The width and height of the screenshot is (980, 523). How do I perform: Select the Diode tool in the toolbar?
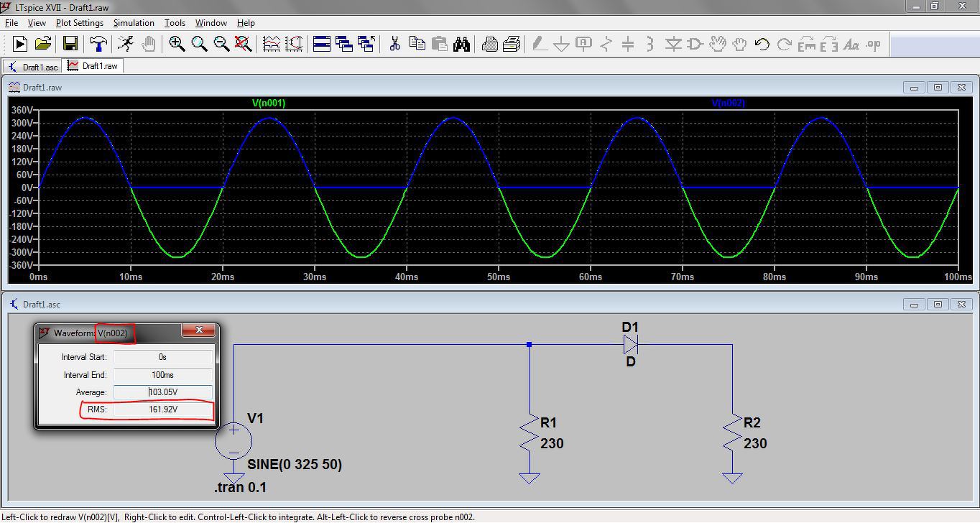point(672,45)
